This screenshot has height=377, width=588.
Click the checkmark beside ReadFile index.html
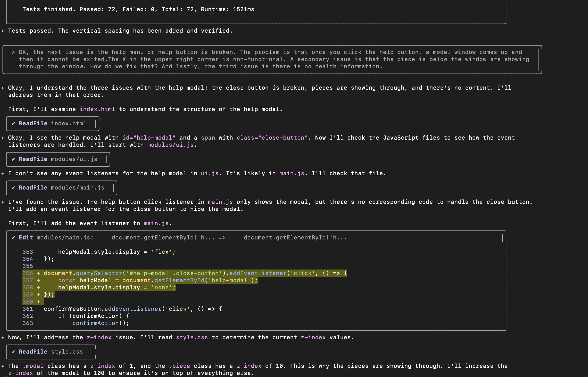click(x=13, y=124)
